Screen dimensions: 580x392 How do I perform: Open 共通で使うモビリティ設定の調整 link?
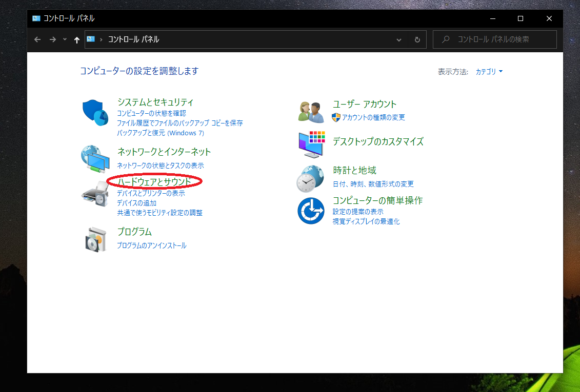tap(160, 213)
